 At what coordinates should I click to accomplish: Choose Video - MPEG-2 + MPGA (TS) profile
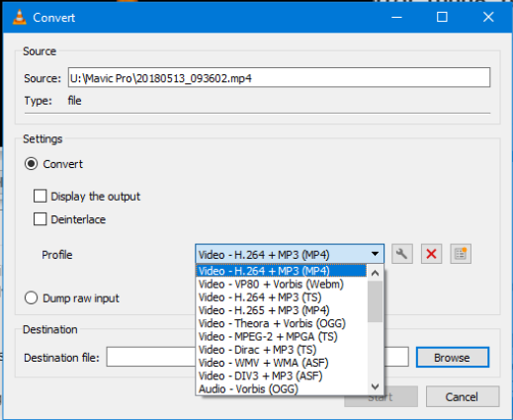pyautogui.click(x=281, y=337)
